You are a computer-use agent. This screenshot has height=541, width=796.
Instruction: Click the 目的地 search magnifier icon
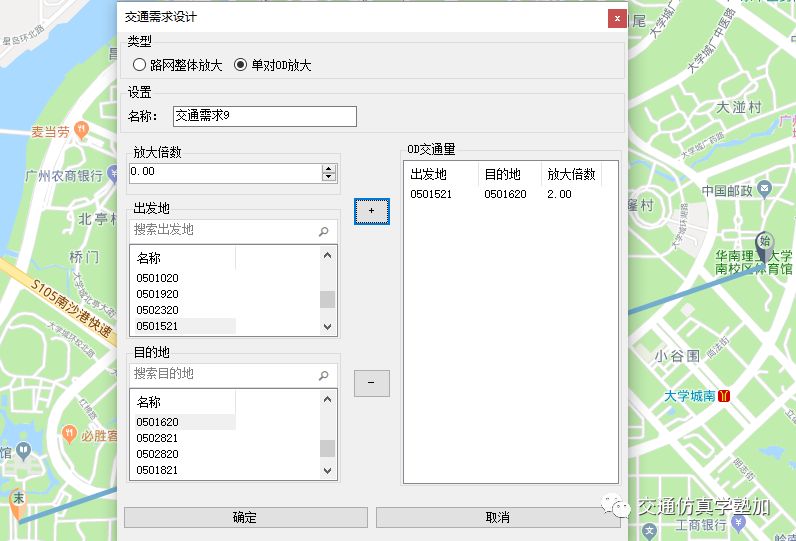323,376
